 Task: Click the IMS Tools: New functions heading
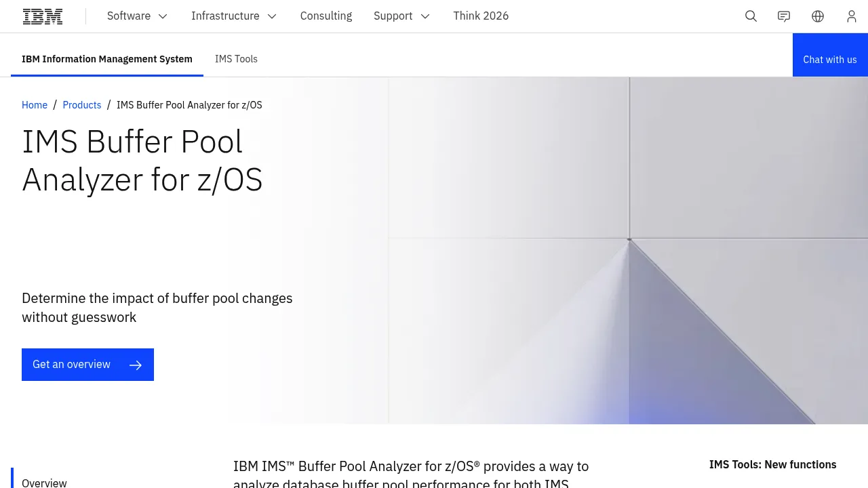[772, 464]
